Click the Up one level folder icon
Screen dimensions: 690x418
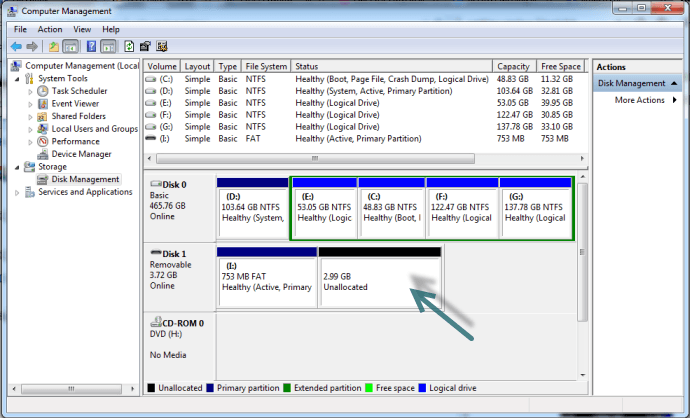click(x=54, y=46)
